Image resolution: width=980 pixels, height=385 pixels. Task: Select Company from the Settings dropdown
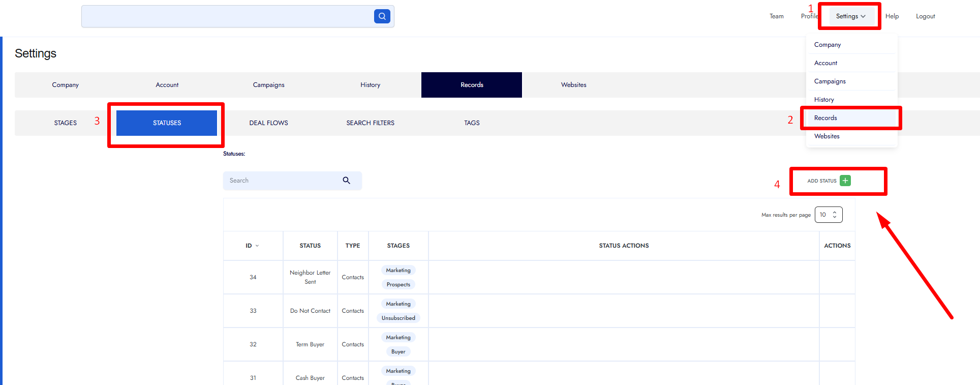pyautogui.click(x=827, y=45)
